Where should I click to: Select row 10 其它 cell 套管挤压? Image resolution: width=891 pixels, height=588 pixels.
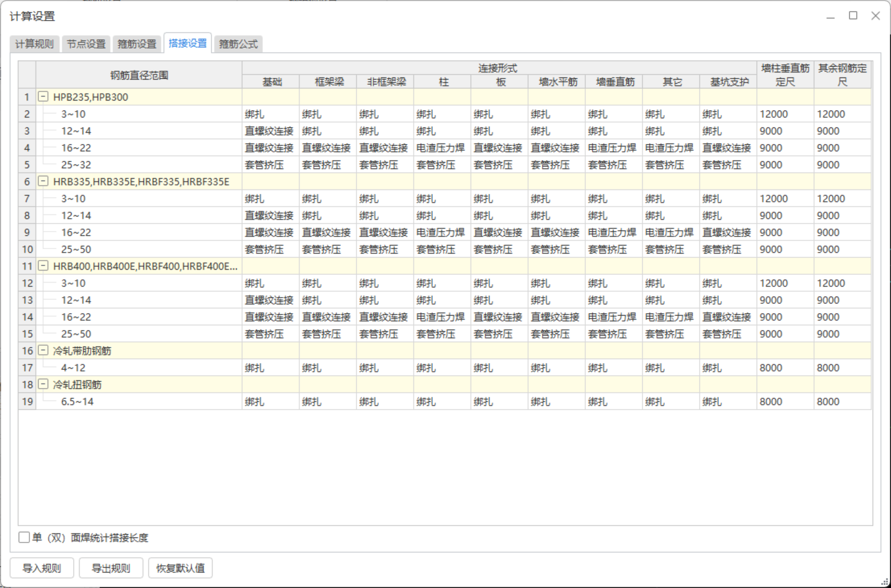(x=671, y=249)
